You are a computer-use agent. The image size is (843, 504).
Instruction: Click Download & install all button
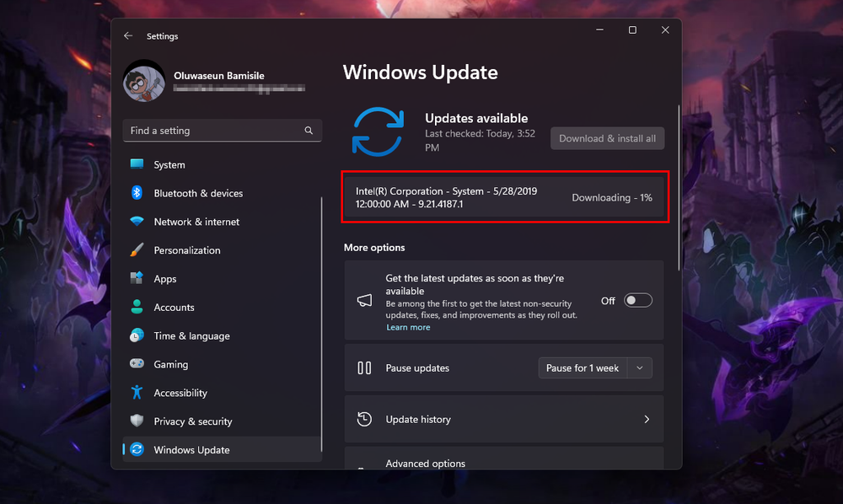[607, 138]
